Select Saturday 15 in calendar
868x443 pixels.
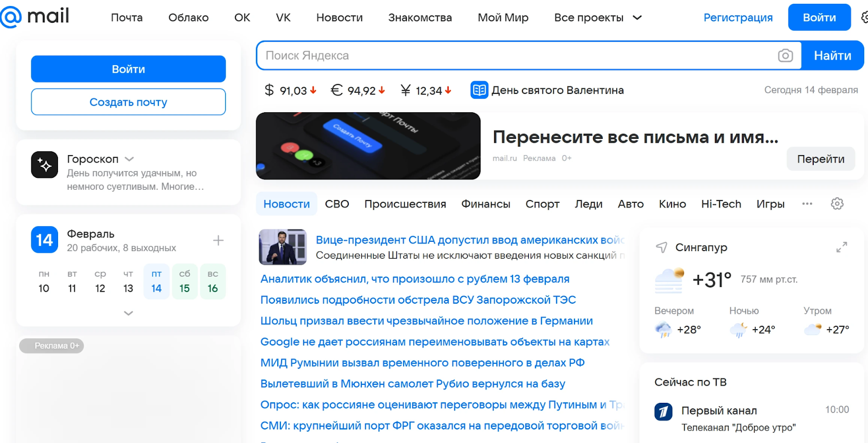pos(184,281)
